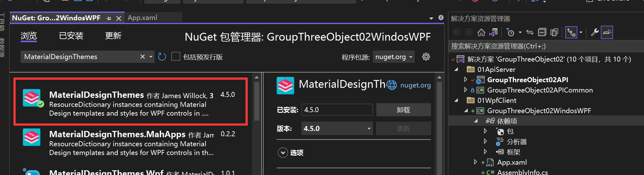This screenshot has height=175, width=644.
Task: Open the file nesting options dropdown arrow
Action: (x=581, y=32)
